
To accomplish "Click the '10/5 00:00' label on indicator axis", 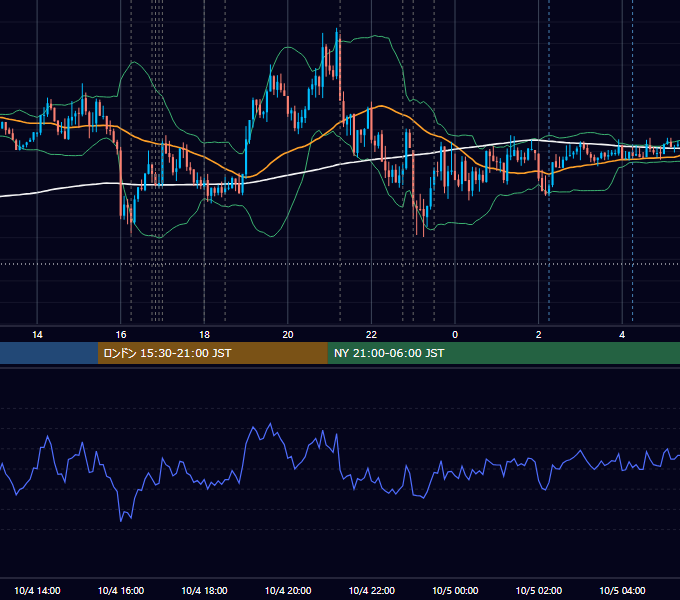I will (x=455, y=590).
